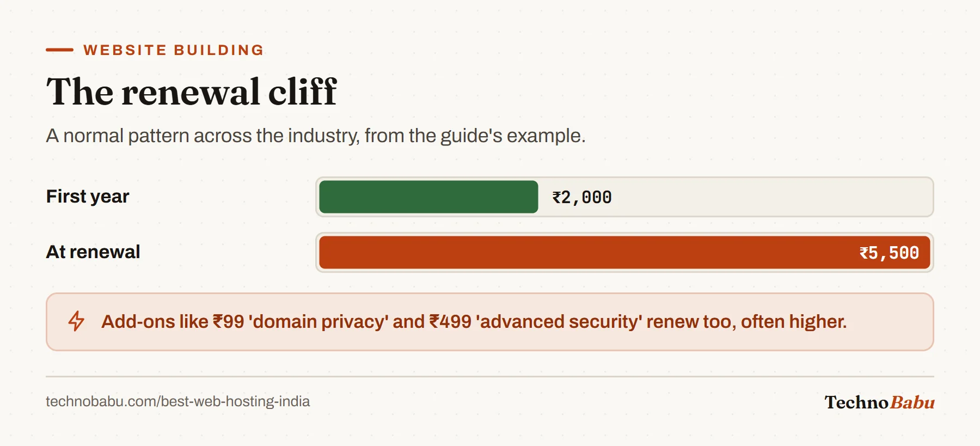Click the orange dash before Website Building
The height and width of the screenshot is (446, 980).
point(59,50)
